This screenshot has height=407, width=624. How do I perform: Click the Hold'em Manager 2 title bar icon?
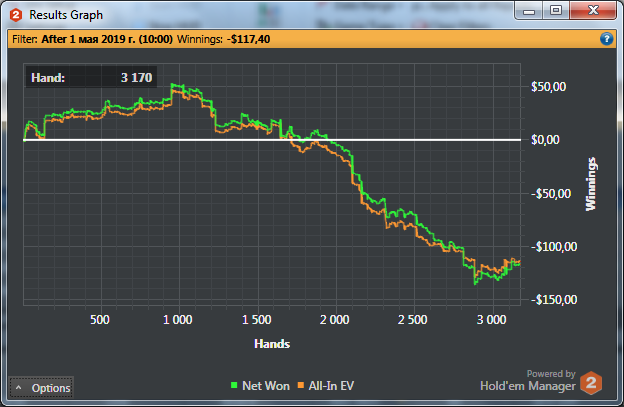click(16, 15)
